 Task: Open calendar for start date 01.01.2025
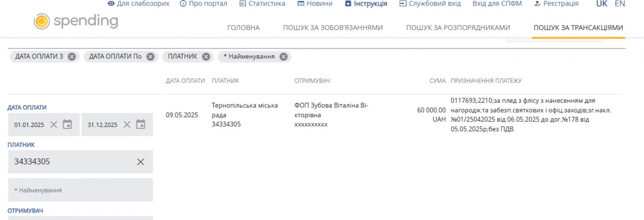67,125
